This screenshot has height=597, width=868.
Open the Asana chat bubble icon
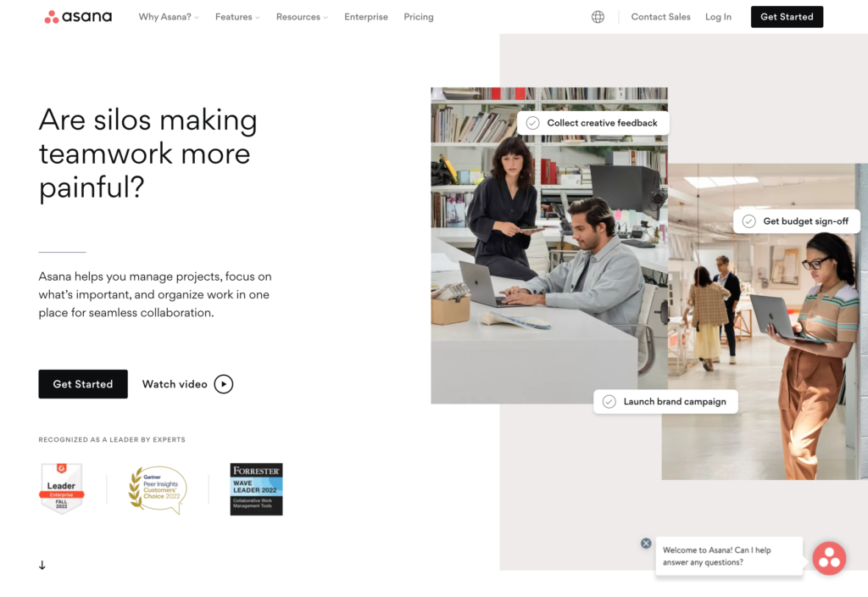point(829,558)
